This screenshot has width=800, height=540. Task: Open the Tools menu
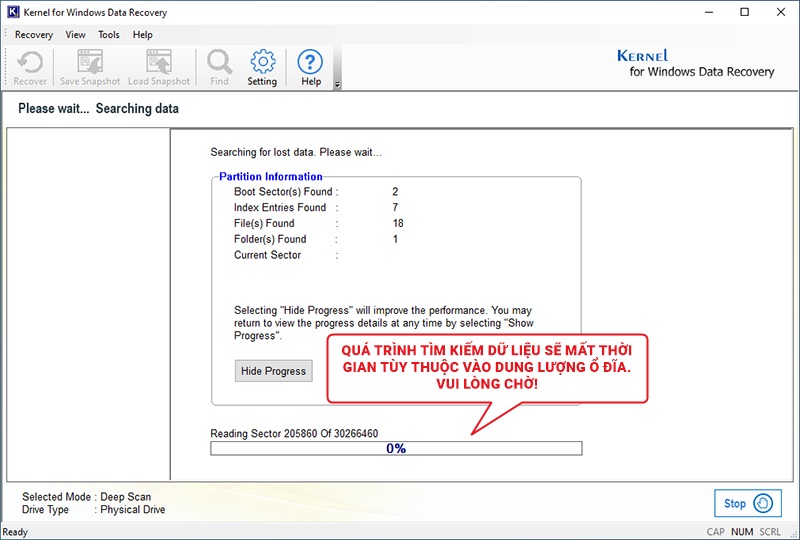109,35
